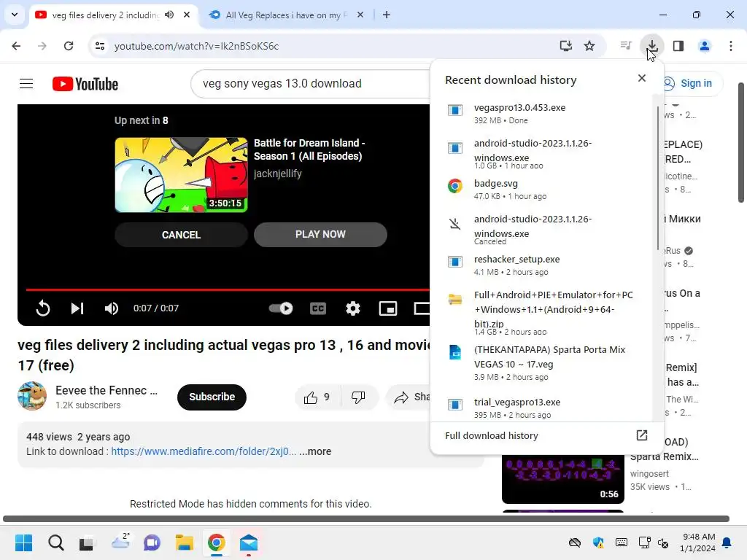
Task: Subscribe to Eevee the Fennec channel
Action: click(212, 397)
